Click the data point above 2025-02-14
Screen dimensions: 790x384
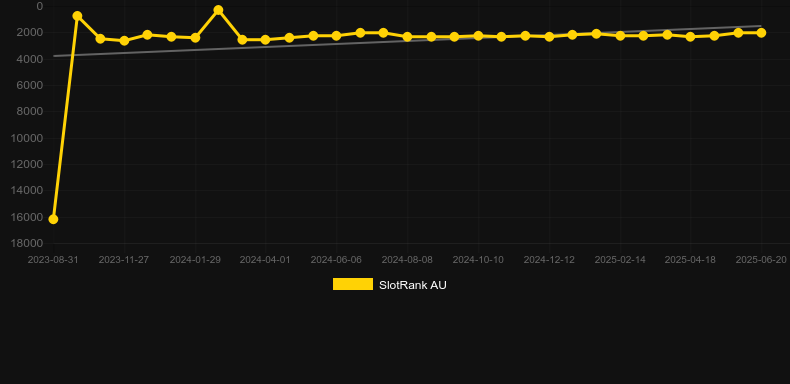tap(620, 36)
